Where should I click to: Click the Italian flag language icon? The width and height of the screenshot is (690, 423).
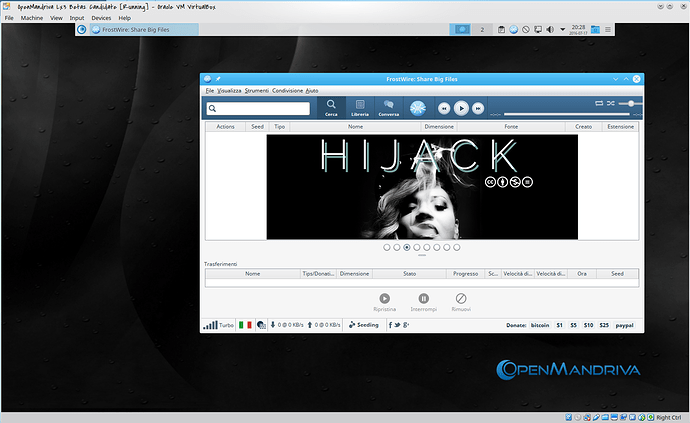tap(245, 325)
